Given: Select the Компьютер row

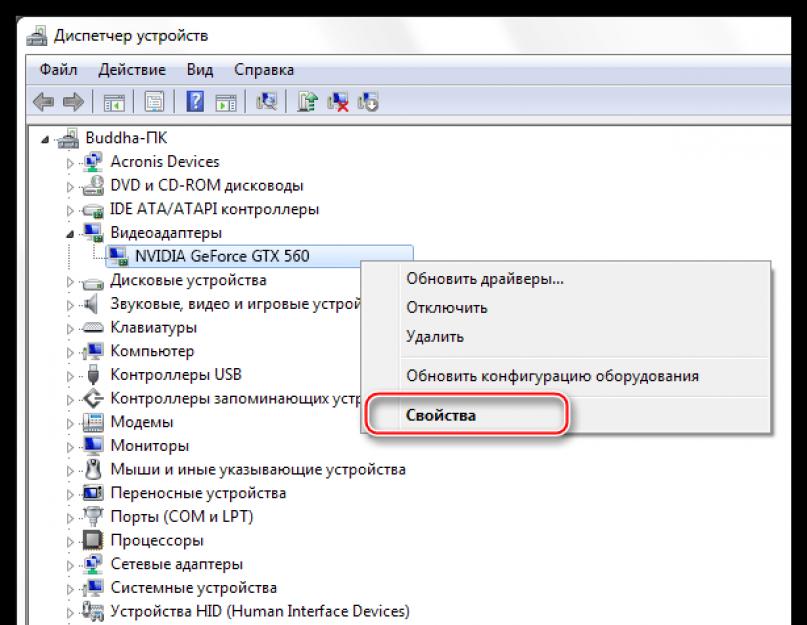Looking at the screenshot, I should (152, 351).
